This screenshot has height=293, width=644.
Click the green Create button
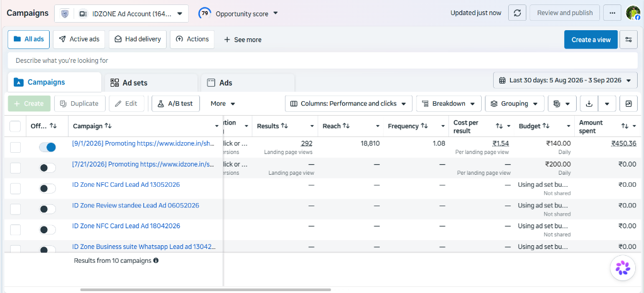[x=29, y=104]
